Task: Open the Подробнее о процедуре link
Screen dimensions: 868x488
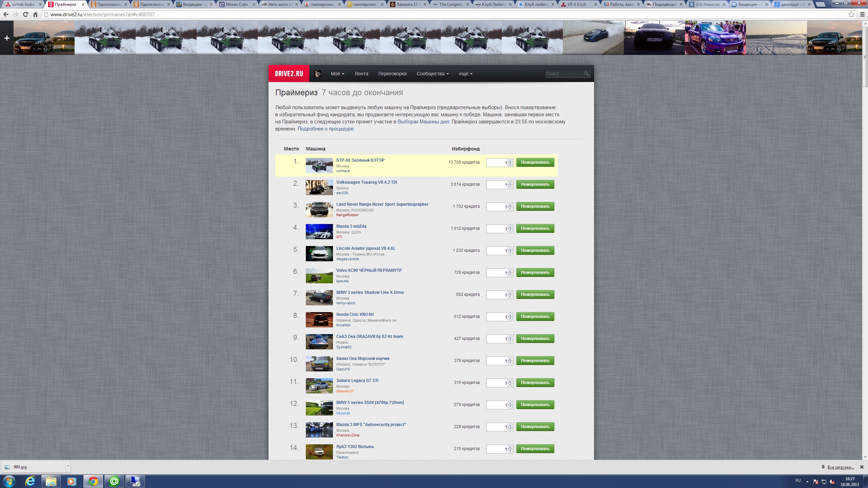Action: tap(325, 129)
